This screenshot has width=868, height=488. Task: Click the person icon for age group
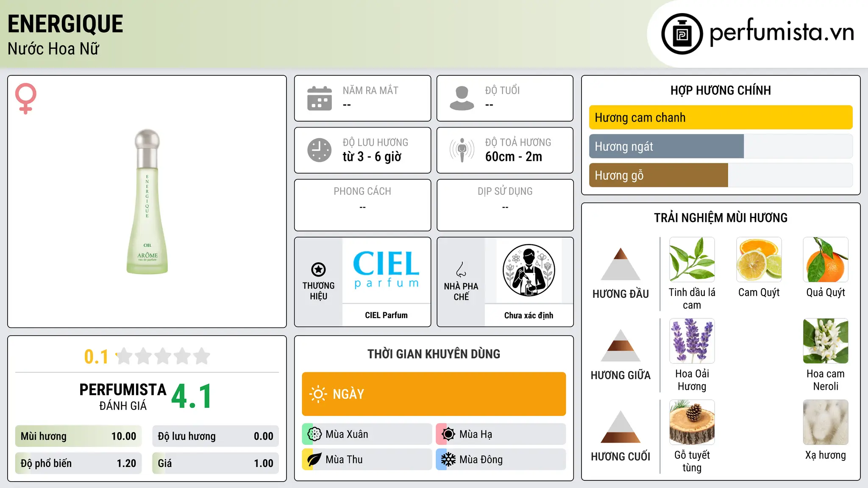pyautogui.click(x=462, y=98)
